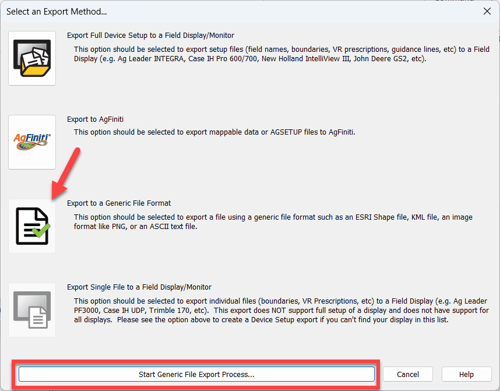
Task: Click the 'Export to AgFiniti' heading
Action: (95, 119)
